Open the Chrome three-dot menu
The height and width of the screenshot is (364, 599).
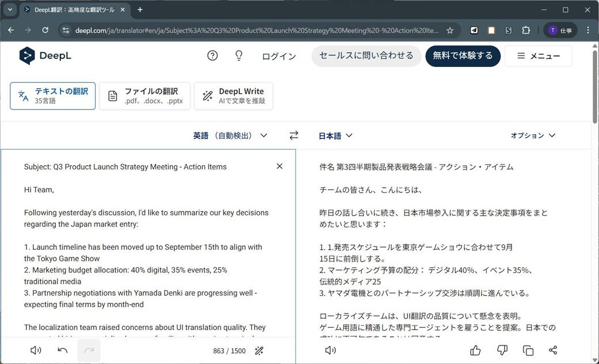pyautogui.click(x=588, y=30)
